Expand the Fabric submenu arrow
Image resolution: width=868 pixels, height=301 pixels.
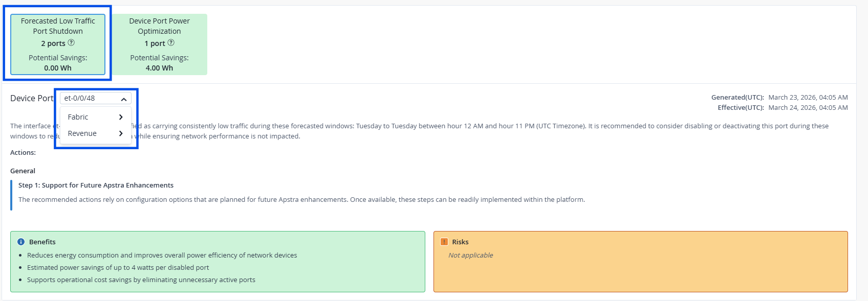(x=121, y=117)
